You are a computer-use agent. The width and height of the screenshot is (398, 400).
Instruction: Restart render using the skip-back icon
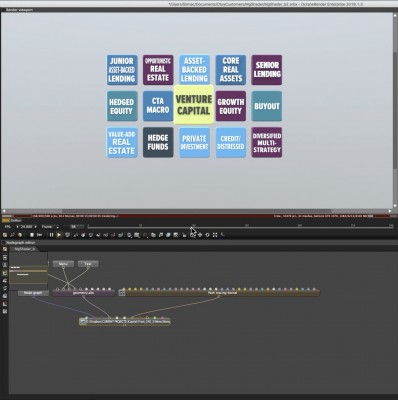(x=39, y=235)
